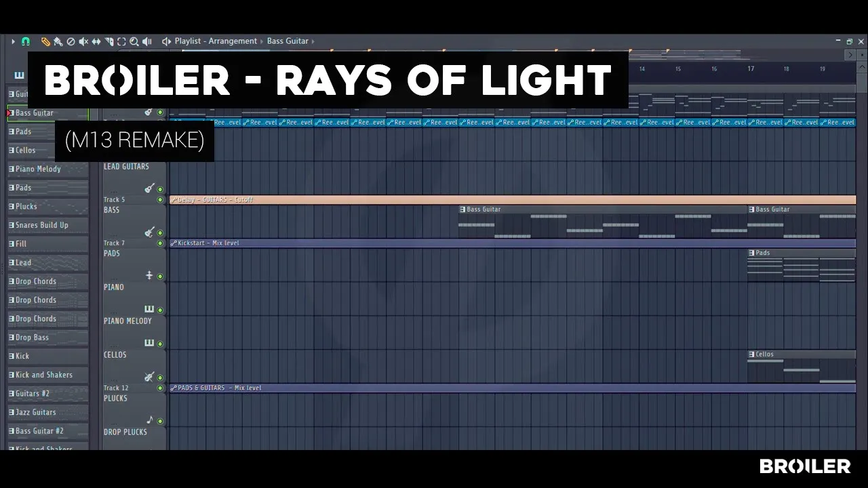Click the Cellos clip at bar 17

point(802,367)
